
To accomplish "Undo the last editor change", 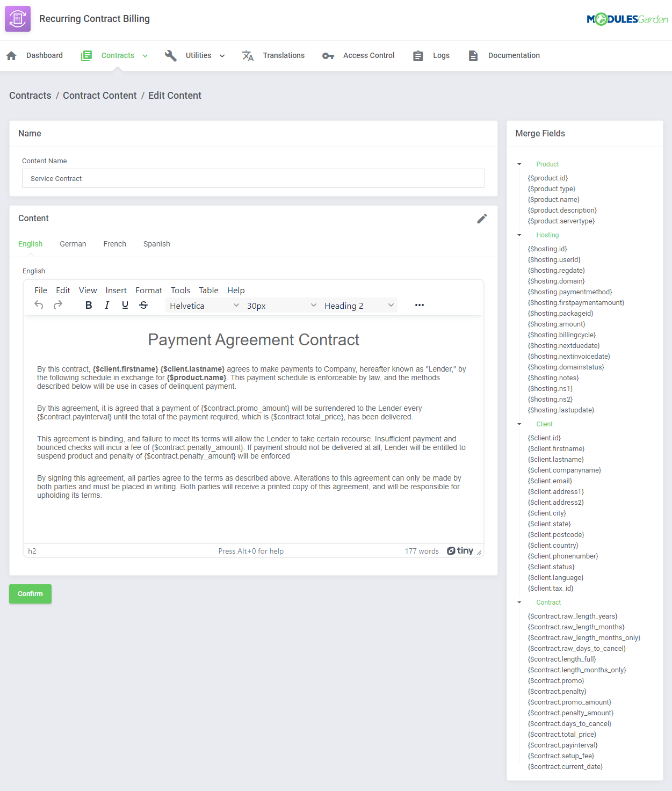I will click(39, 304).
